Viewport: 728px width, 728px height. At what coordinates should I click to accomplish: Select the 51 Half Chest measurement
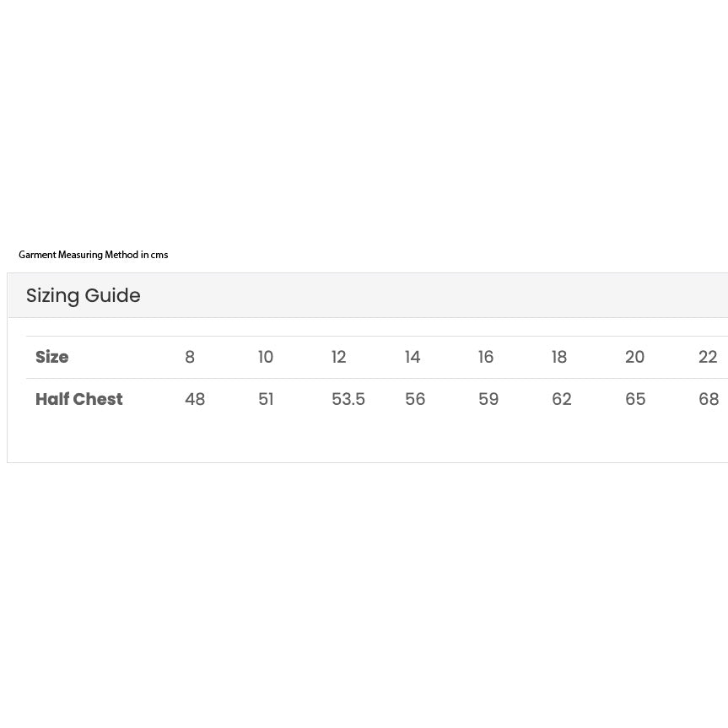(266, 399)
